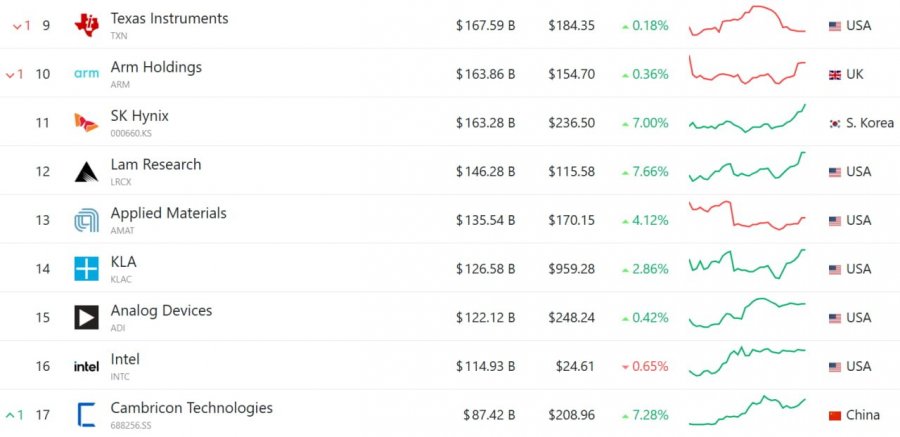Click the Lam Research logo icon

coord(87,171)
